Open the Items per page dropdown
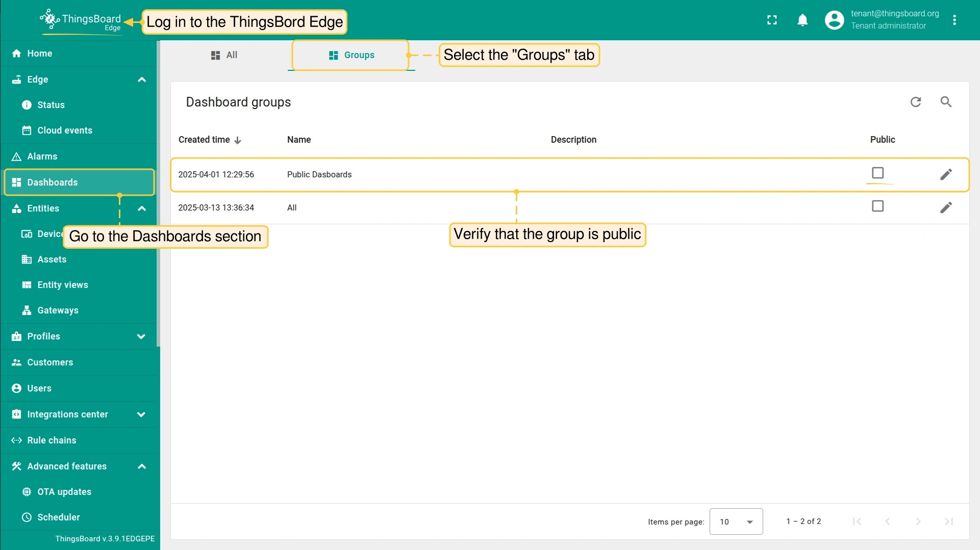 pos(736,521)
